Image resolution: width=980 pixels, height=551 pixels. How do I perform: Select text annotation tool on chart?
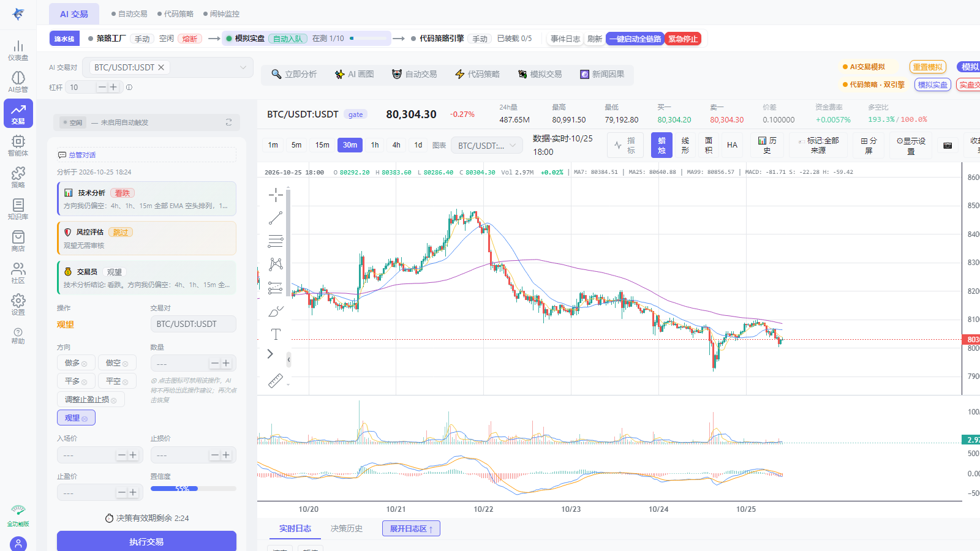[276, 334]
